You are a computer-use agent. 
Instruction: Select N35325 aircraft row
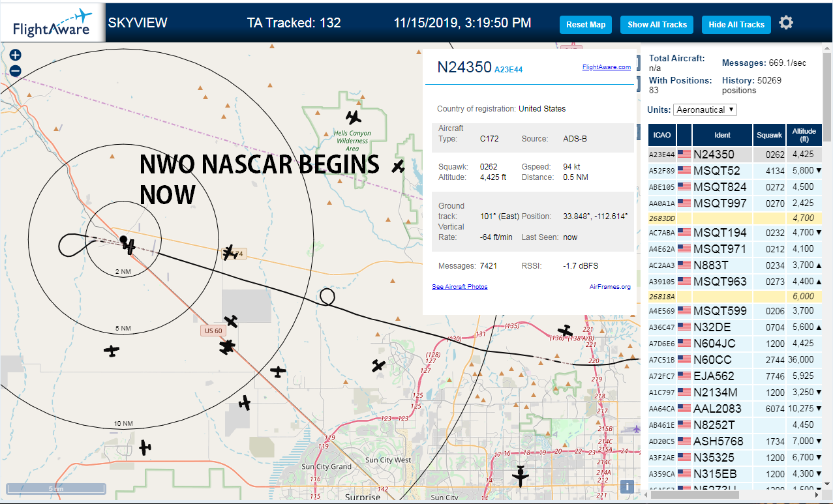[735, 458]
